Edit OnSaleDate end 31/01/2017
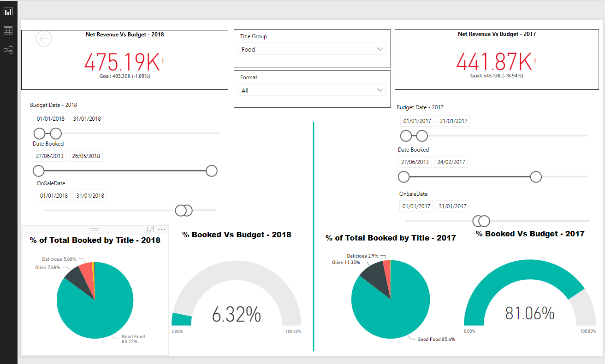Image resolution: width=605 pixels, height=364 pixels. click(x=452, y=206)
